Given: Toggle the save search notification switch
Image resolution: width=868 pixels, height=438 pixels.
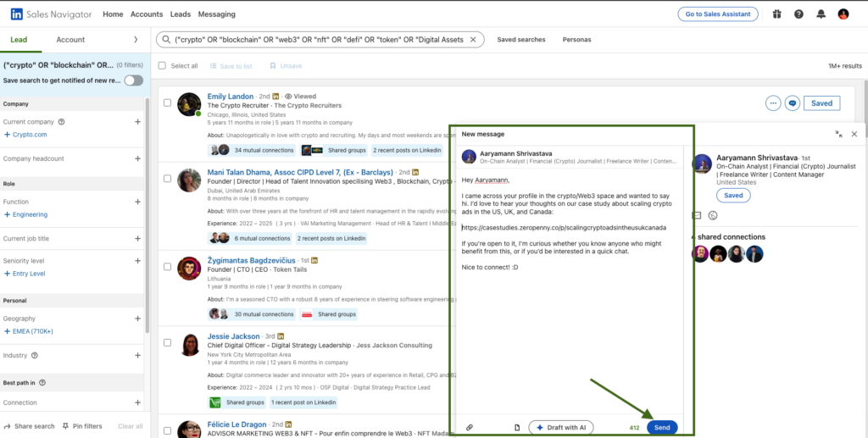Looking at the screenshot, I should click(133, 80).
